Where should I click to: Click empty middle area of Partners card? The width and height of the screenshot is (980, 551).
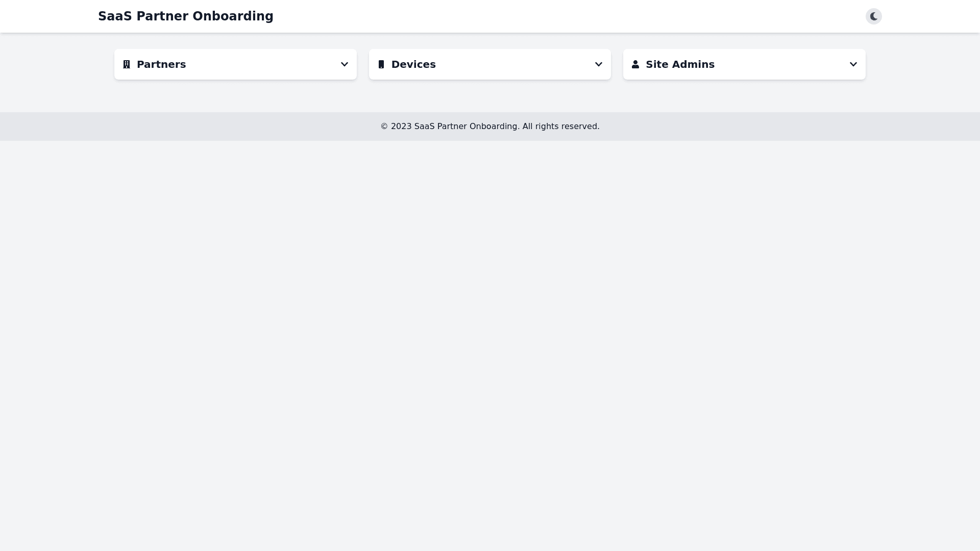(260, 64)
